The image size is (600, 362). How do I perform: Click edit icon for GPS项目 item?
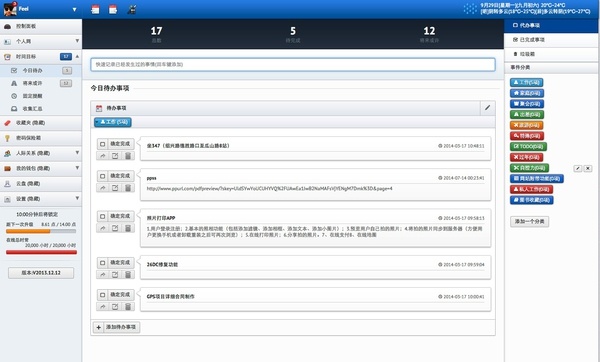pyautogui.click(x=115, y=307)
